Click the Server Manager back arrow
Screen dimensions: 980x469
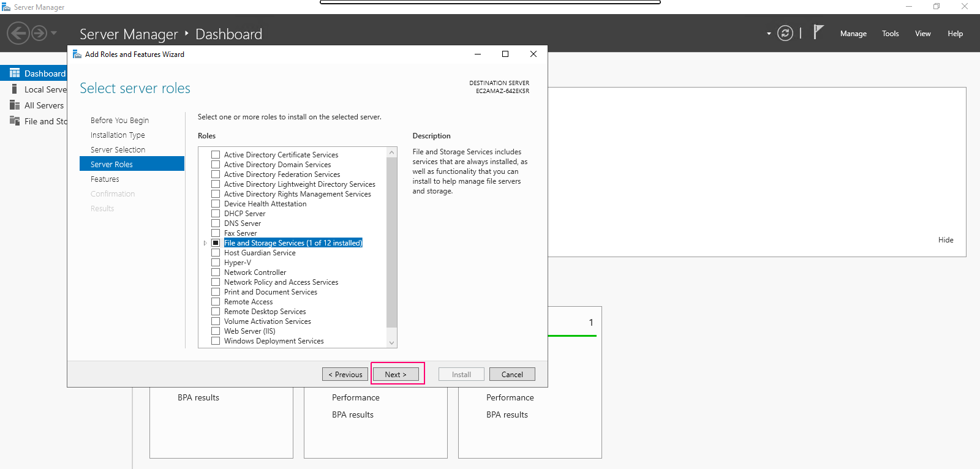[18, 33]
